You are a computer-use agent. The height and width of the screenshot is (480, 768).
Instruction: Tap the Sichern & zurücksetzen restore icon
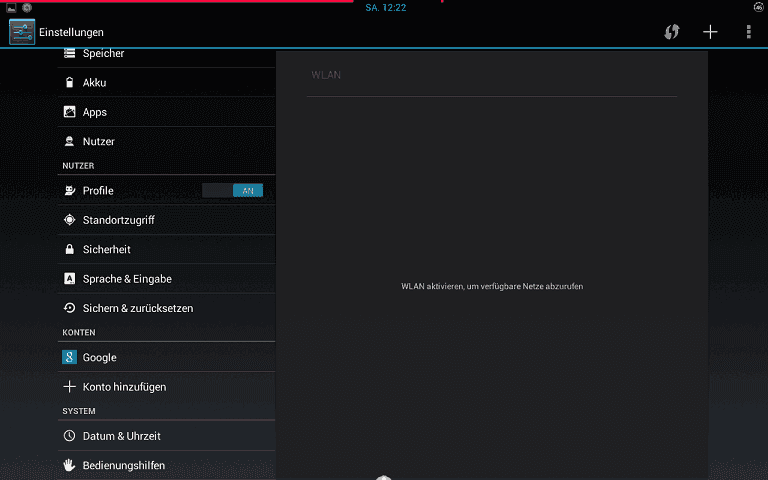point(70,308)
